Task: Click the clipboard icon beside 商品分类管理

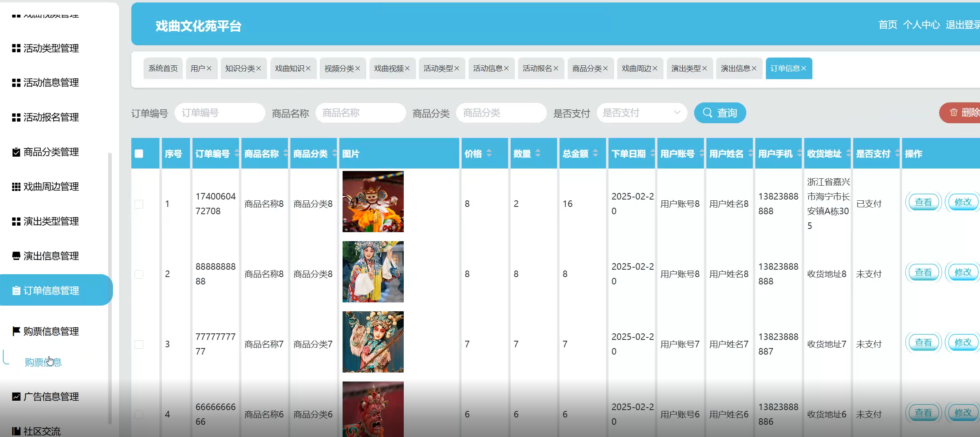Action: pos(16,152)
